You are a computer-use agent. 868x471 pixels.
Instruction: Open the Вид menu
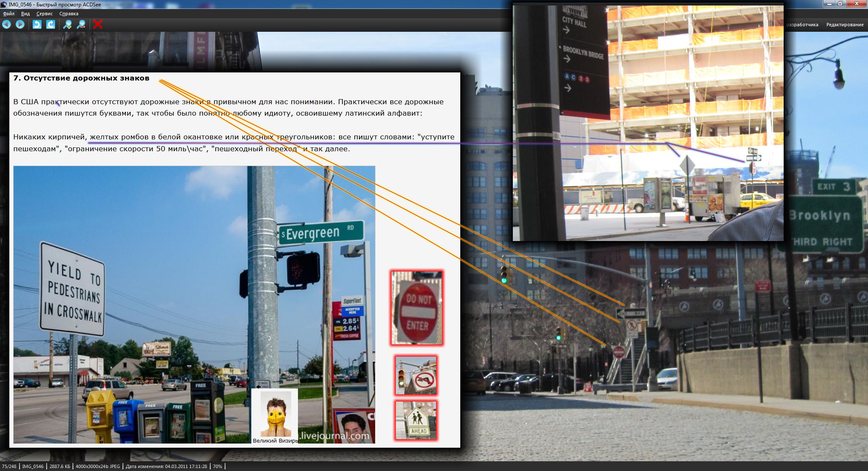pyautogui.click(x=25, y=14)
